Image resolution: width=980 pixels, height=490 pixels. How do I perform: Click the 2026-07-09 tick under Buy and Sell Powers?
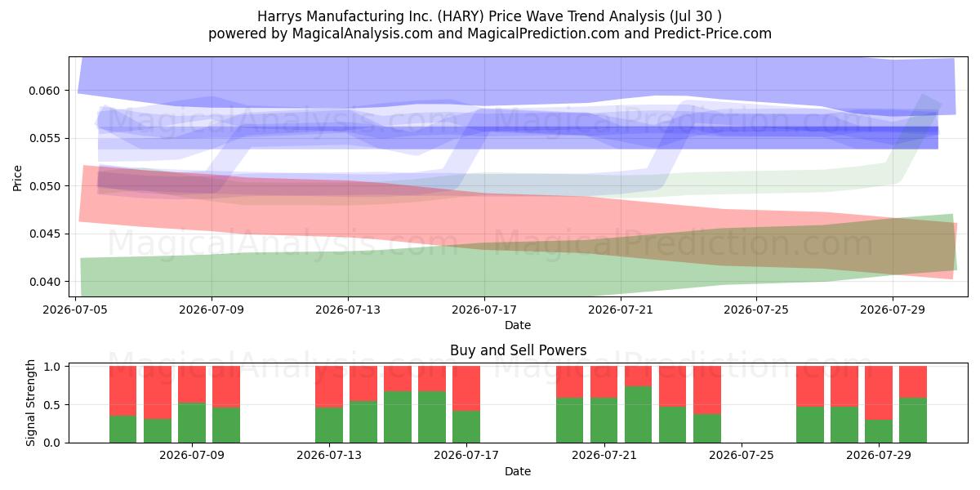tap(193, 456)
